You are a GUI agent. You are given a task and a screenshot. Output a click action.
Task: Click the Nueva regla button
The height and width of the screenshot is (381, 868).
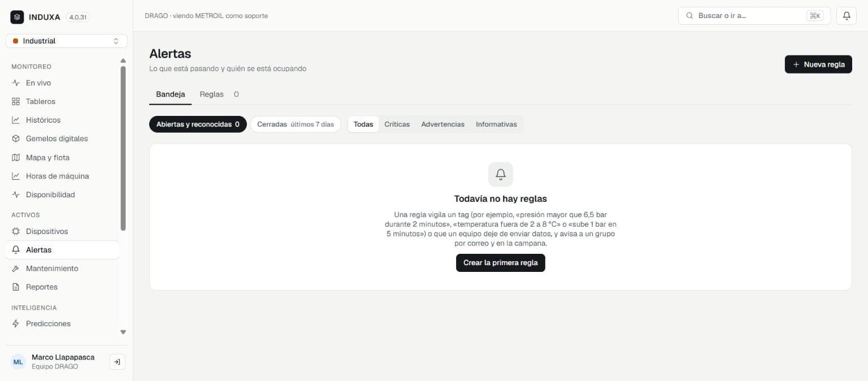(x=818, y=64)
